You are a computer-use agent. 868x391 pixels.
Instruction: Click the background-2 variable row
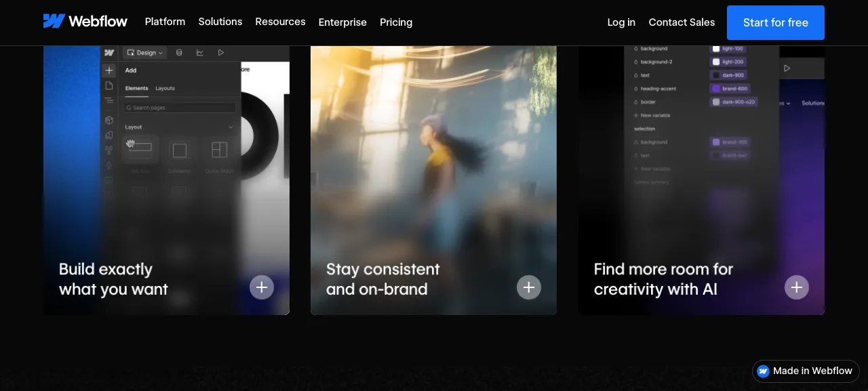(653, 62)
